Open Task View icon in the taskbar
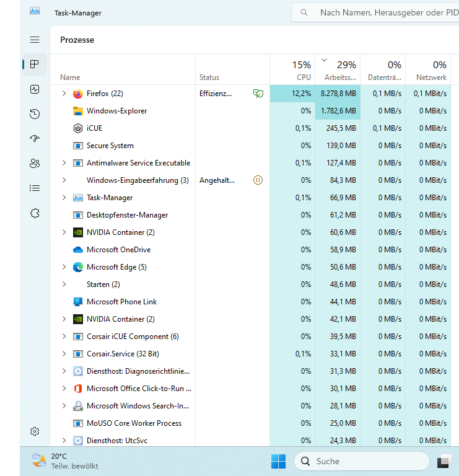Viewport: 459px width, 476px height. coord(444,461)
